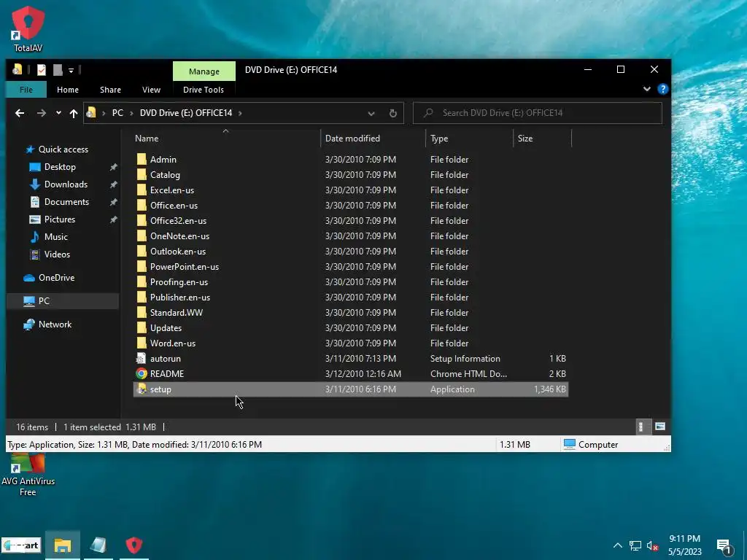Go back with the Back arrow

[x=20, y=113]
